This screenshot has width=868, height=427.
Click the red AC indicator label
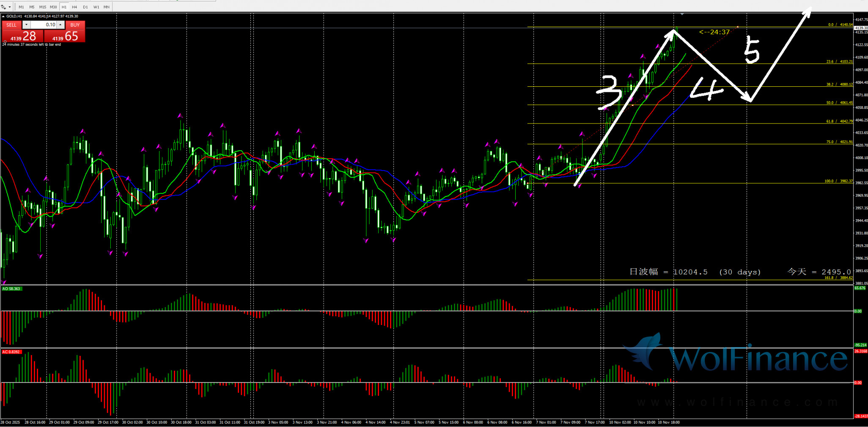click(11, 352)
